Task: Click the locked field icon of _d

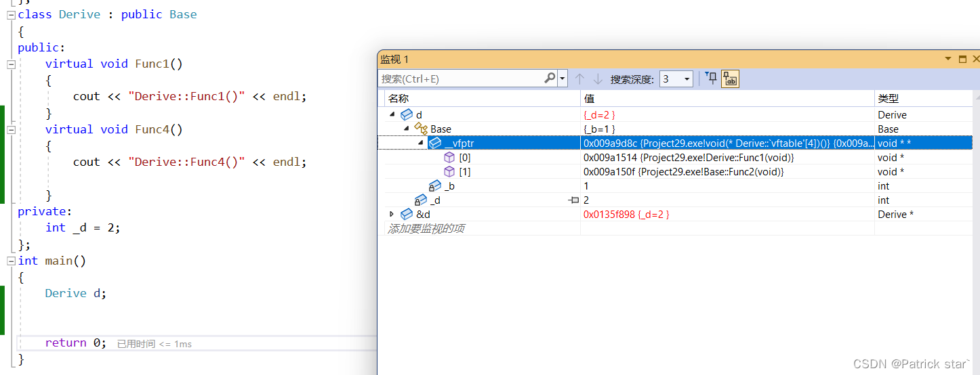Action: click(x=421, y=200)
